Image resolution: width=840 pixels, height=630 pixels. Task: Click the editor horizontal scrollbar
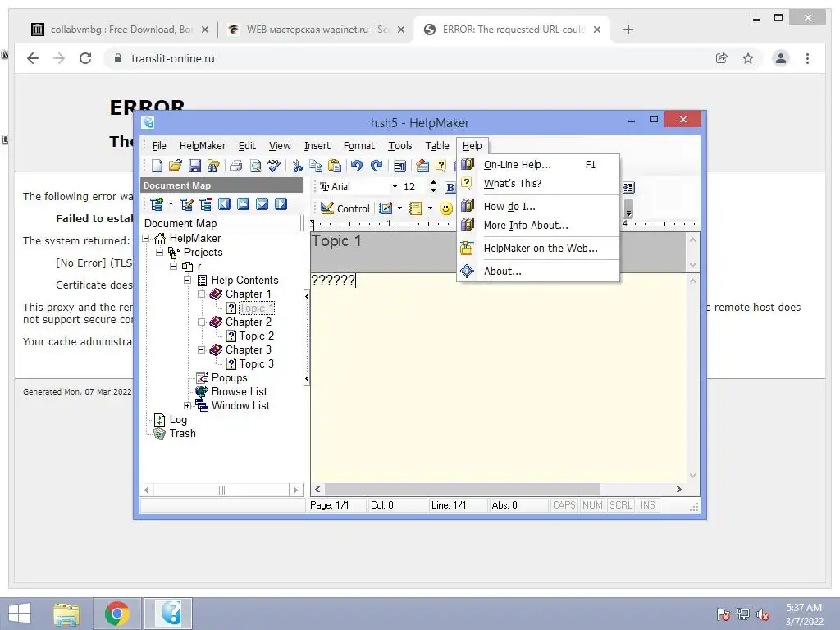click(499, 489)
